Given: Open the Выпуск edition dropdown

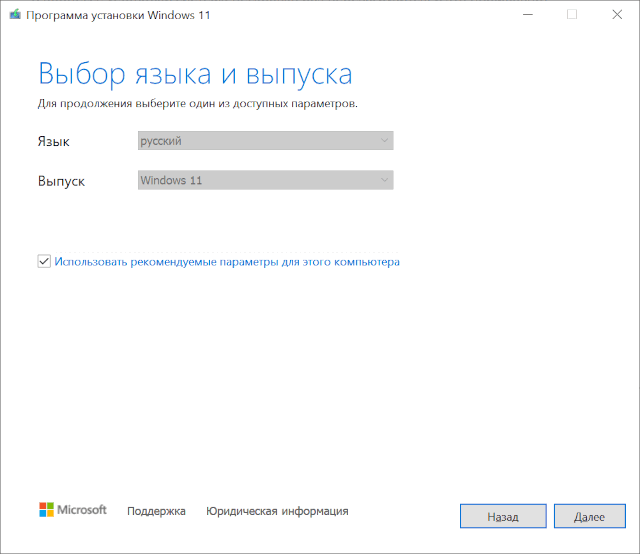Looking at the screenshot, I should 266,180.
